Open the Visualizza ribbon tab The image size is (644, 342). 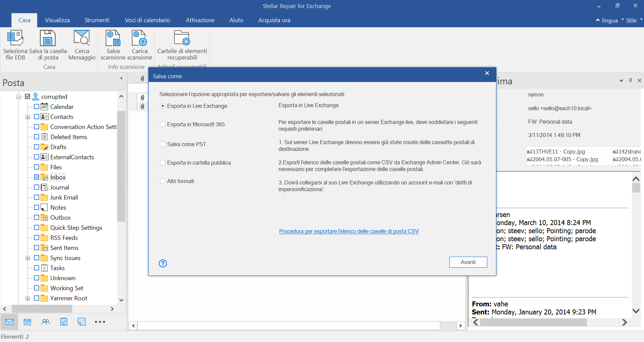coord(57,20)
